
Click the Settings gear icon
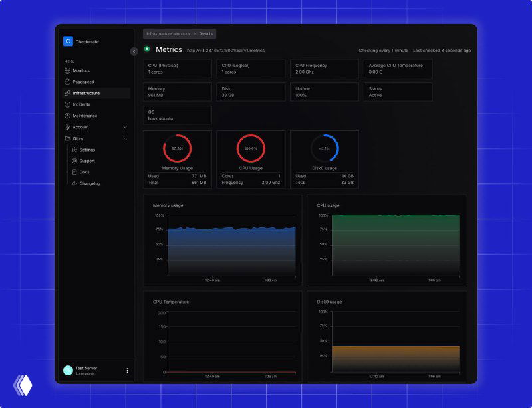[x=74, y=150]
